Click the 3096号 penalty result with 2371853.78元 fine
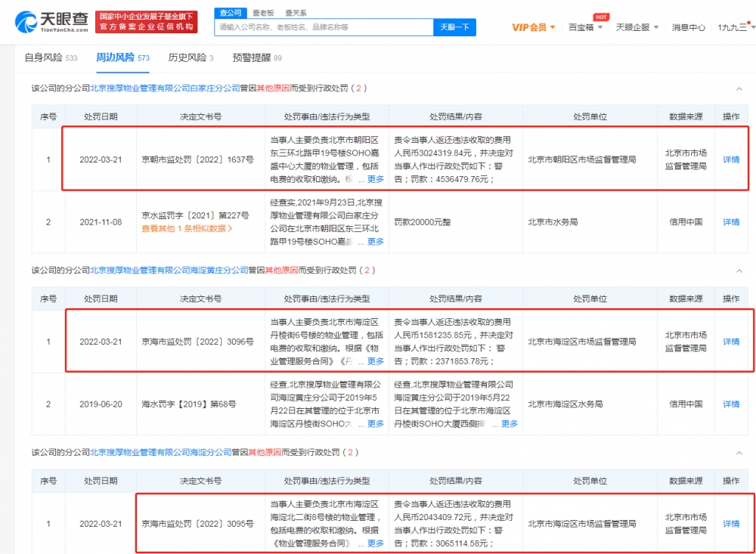756x554 pixels. click(454, 342)
